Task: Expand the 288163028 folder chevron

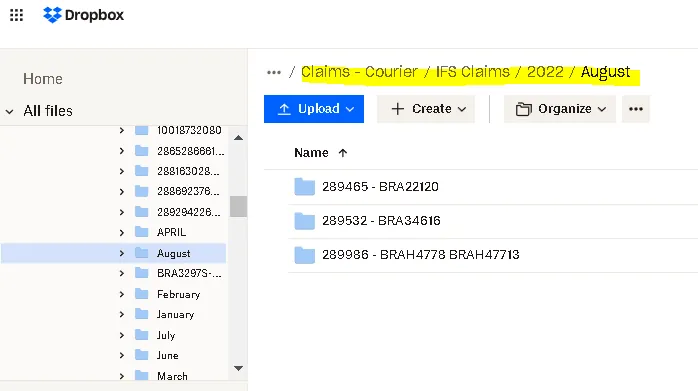Action: (122, 171)
